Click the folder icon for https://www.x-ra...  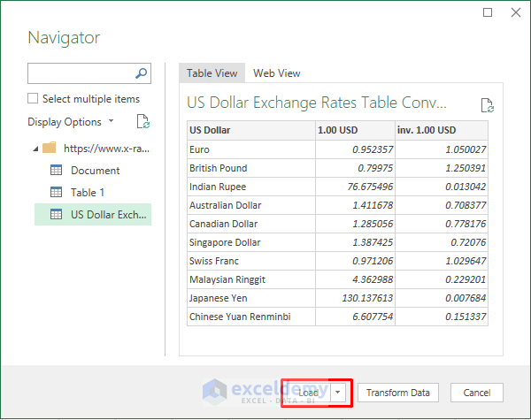coord(50,148)
